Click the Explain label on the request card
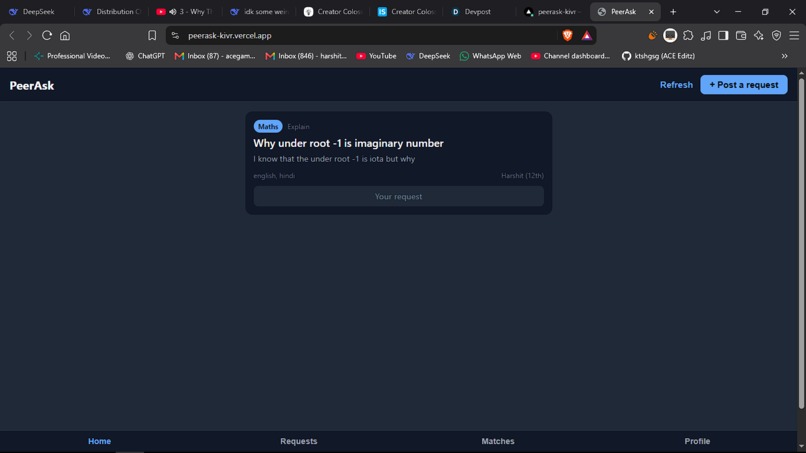Viewport: 806px width, 453px height. tap(298, 126)
